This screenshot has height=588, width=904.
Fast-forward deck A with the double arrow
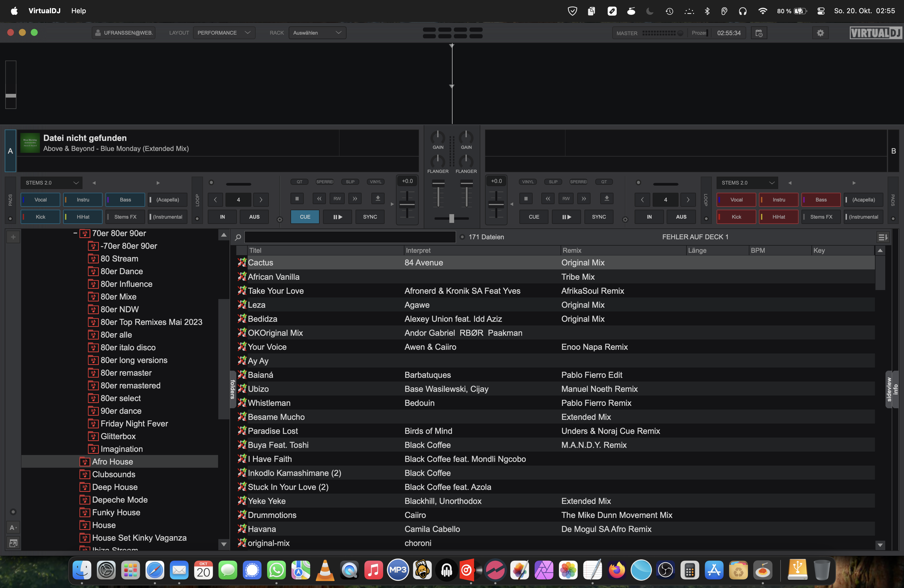click(x=355, y=198)
